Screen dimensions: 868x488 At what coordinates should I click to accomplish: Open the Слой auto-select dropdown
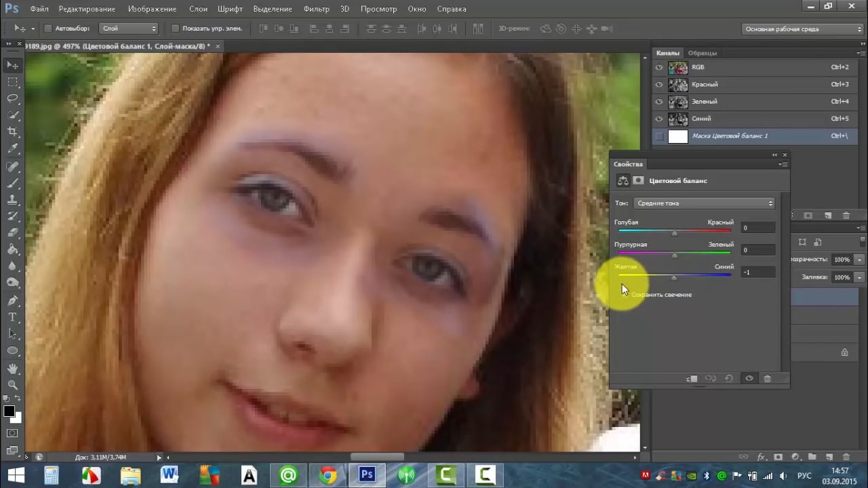pos(129,28)
